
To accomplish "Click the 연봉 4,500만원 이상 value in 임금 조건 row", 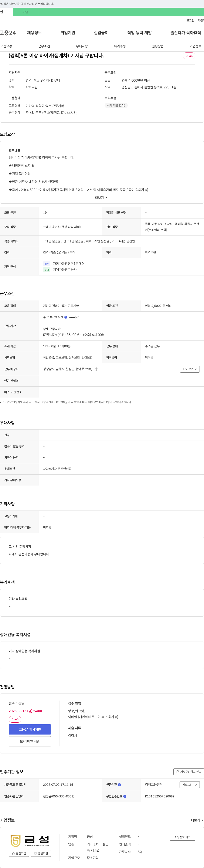I will 158,306.
